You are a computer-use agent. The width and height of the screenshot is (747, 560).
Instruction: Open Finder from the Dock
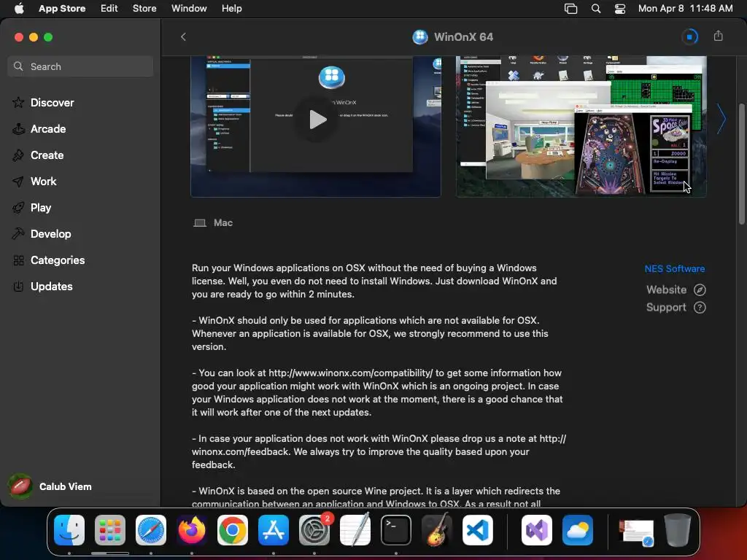pyautogui.click(x=69, y=529)
